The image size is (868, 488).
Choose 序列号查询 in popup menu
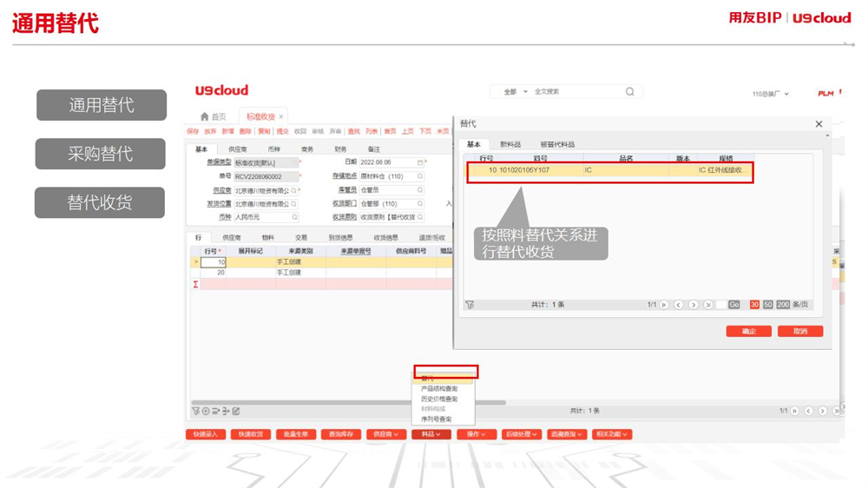pos(437,419)
